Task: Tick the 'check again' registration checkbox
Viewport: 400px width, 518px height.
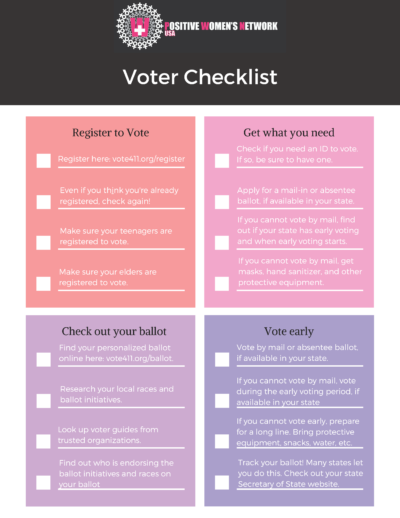Action: pos(44,202)
